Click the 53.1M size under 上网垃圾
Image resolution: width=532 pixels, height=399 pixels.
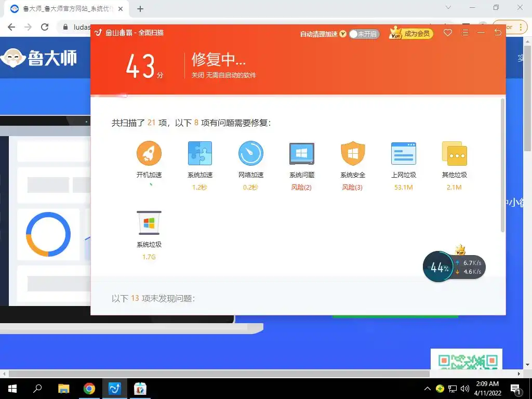[x=403, y=187]
